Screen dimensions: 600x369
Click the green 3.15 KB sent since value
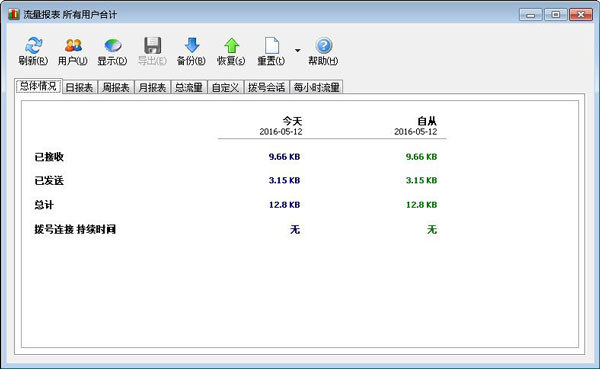(421, 180)
